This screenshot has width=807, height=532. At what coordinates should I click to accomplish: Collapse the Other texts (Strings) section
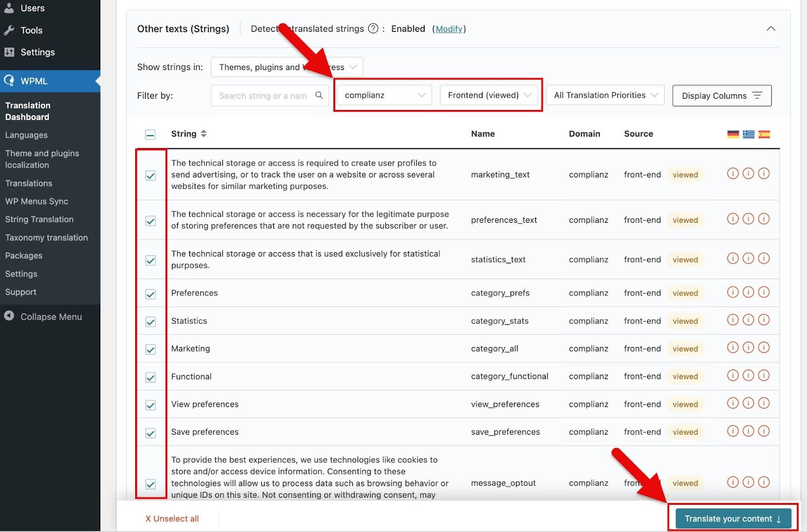point(771,29)
